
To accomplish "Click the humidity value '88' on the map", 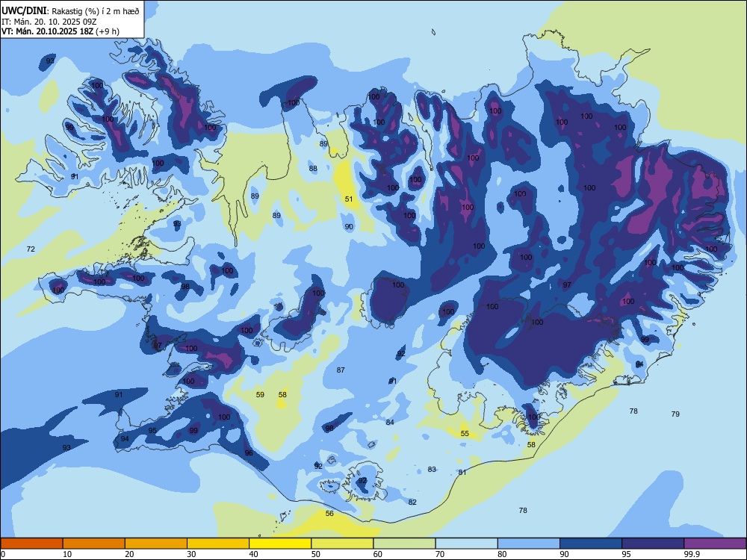I will point(313,169).
